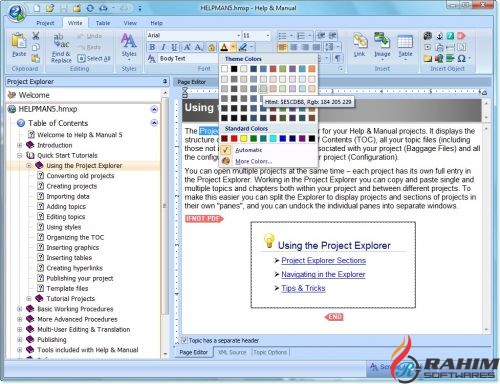Click the Body Text style box
Screen dimensions: 500x384
point(188,59)
